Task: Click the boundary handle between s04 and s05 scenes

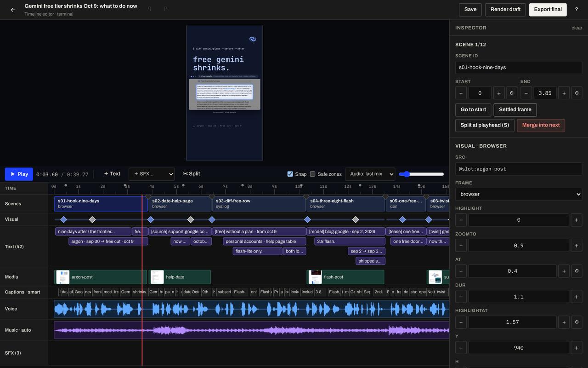Action: point(385,197)
